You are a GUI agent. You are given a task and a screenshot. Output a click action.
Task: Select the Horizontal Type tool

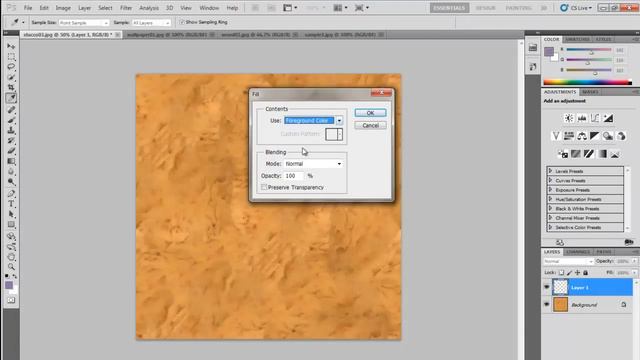coord(11,204)
